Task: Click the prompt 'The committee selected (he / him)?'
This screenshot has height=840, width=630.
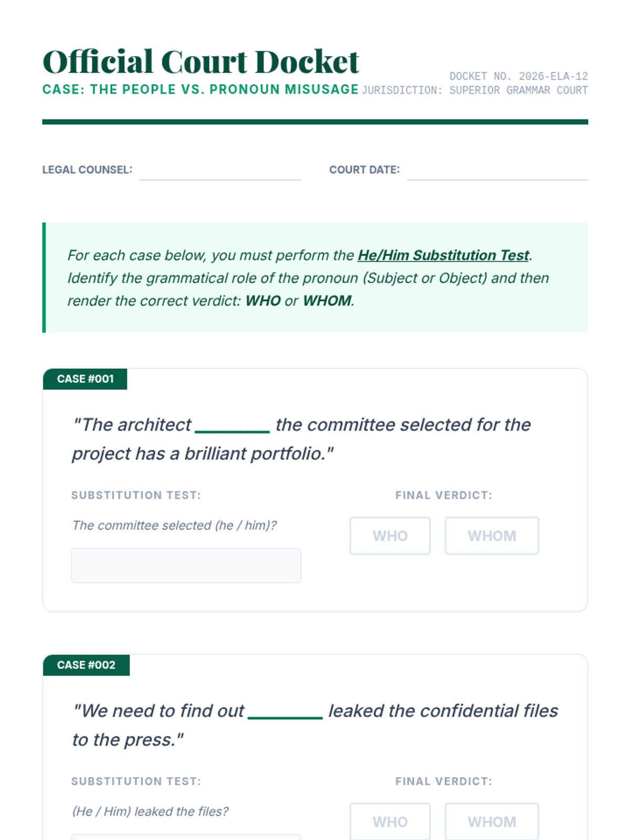Action: (x=174, y=526)
